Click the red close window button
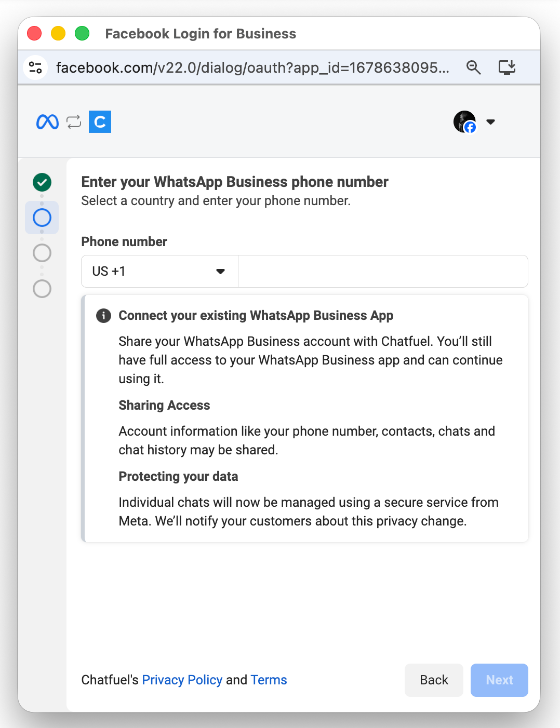 [x=34, y=33]
